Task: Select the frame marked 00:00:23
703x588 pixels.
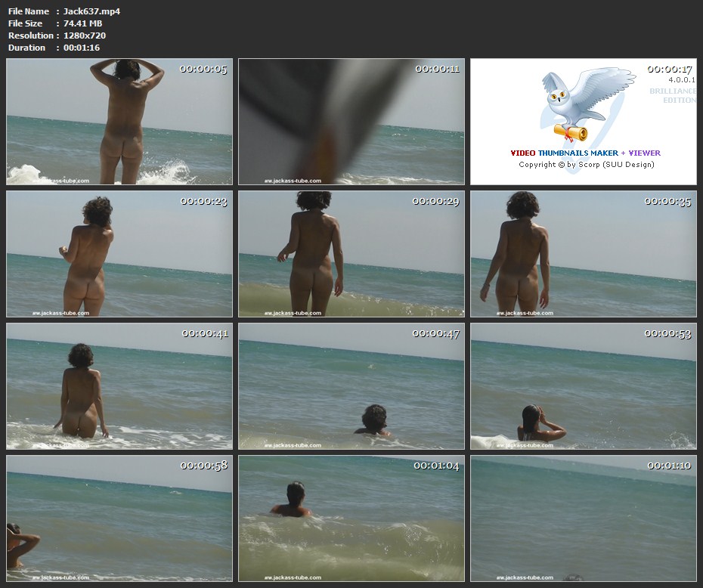Action: (x=119, y=254)
